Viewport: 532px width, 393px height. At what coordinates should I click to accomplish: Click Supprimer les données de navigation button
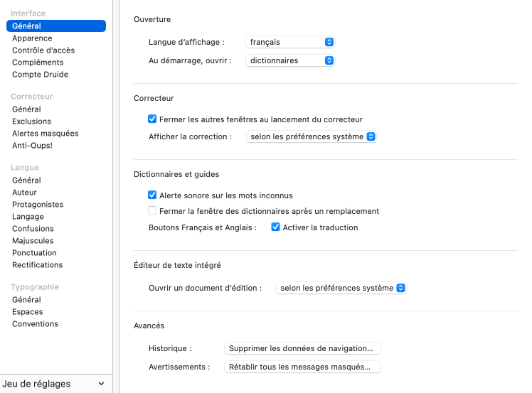pos(302,348)
